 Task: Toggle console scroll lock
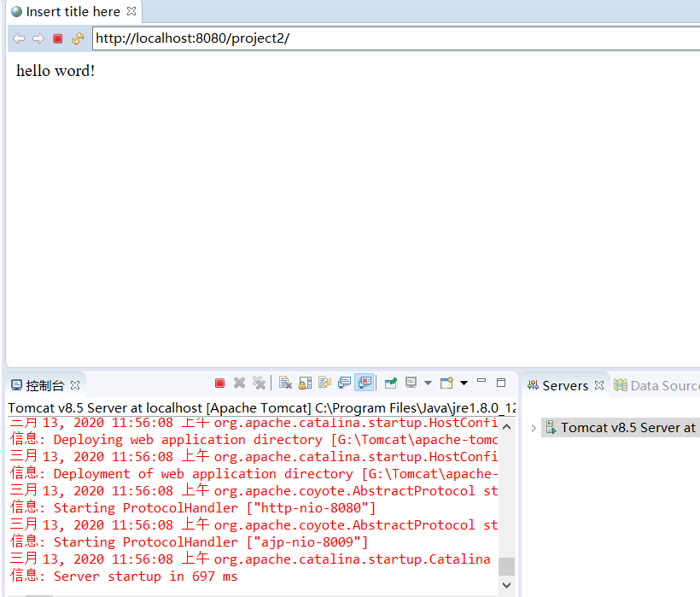[305, 383]
